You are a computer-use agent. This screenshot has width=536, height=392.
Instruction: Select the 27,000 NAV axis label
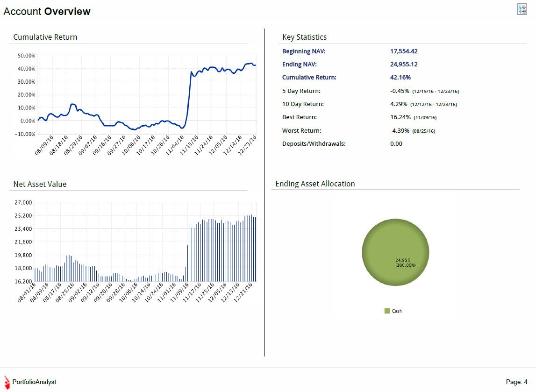(x=23, y=203)
